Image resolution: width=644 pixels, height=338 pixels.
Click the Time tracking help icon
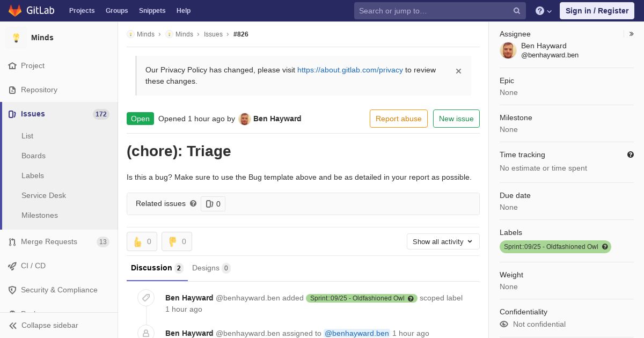click(631, 155)
